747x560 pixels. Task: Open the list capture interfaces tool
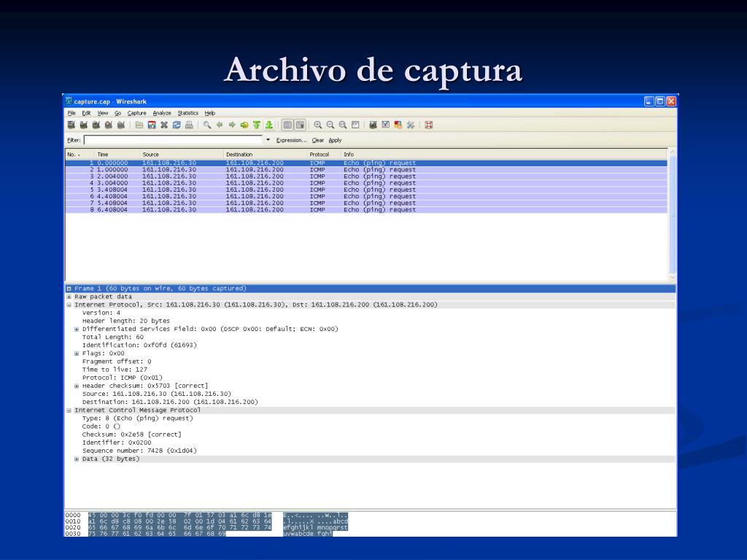pos(71,125)
